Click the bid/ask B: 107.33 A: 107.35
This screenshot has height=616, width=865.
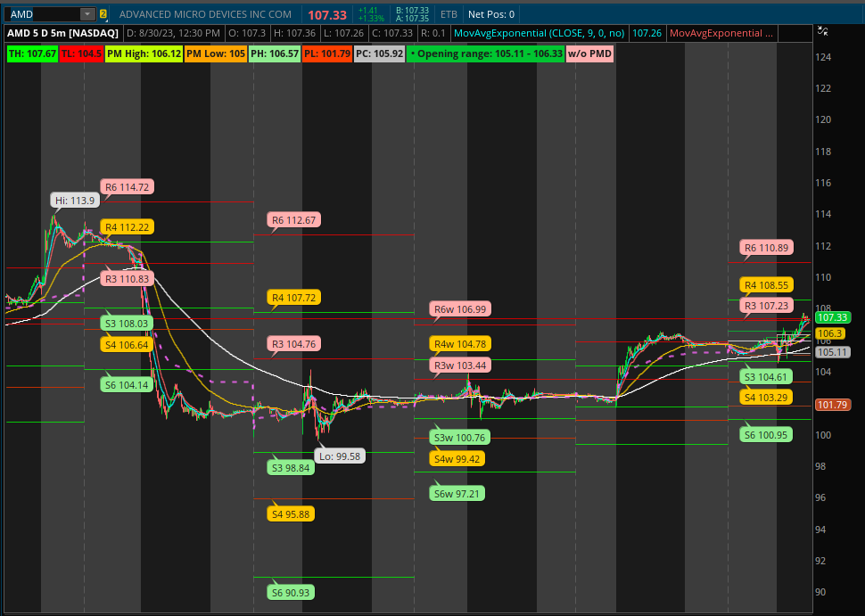click(x=412, y=13)
